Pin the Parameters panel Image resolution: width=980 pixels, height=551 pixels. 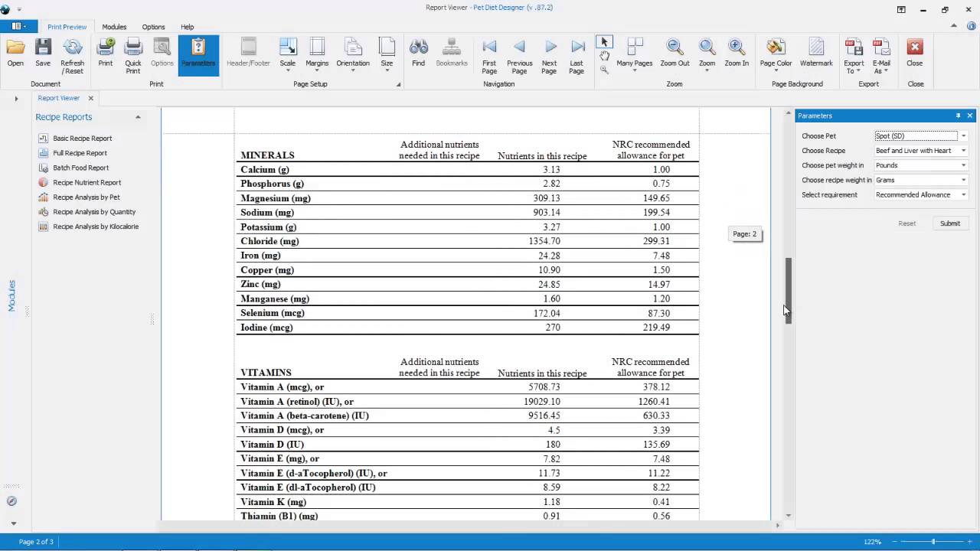(x=958, y=116)
